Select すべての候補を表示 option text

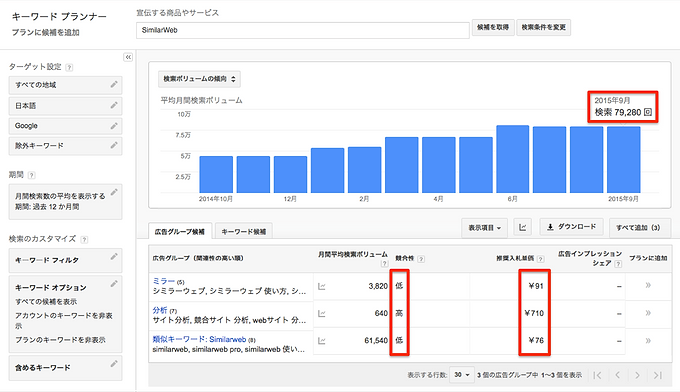tap(46, 301)
